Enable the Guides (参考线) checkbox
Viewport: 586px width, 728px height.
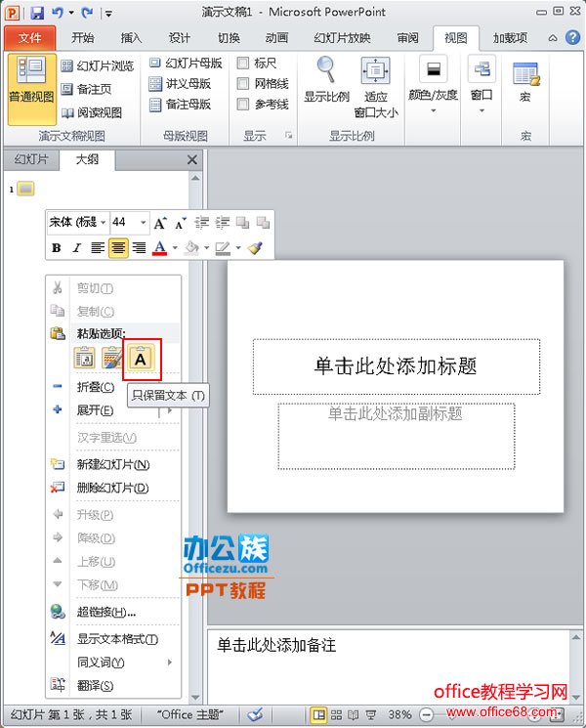[x=243, y=105]
